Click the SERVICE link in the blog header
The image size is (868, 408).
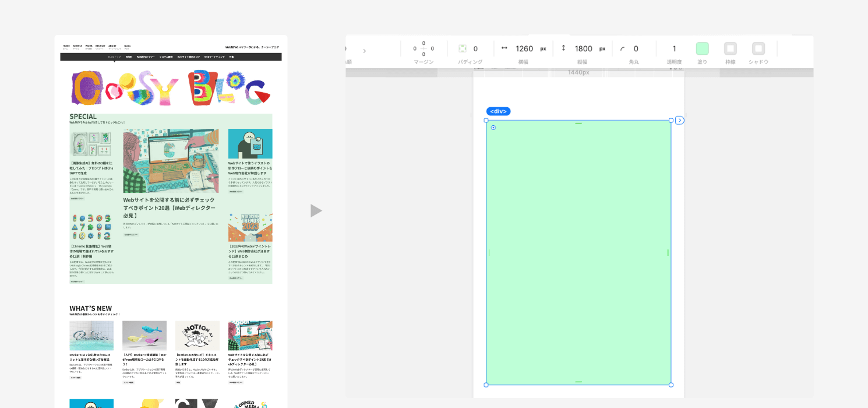[x=77, y=45]
